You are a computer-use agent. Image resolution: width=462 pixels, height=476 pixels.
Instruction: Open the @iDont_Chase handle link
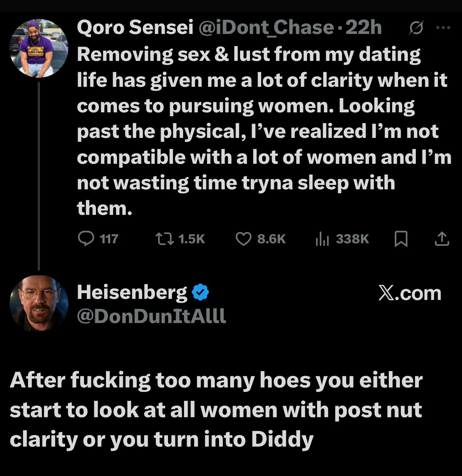coord(266,27)
